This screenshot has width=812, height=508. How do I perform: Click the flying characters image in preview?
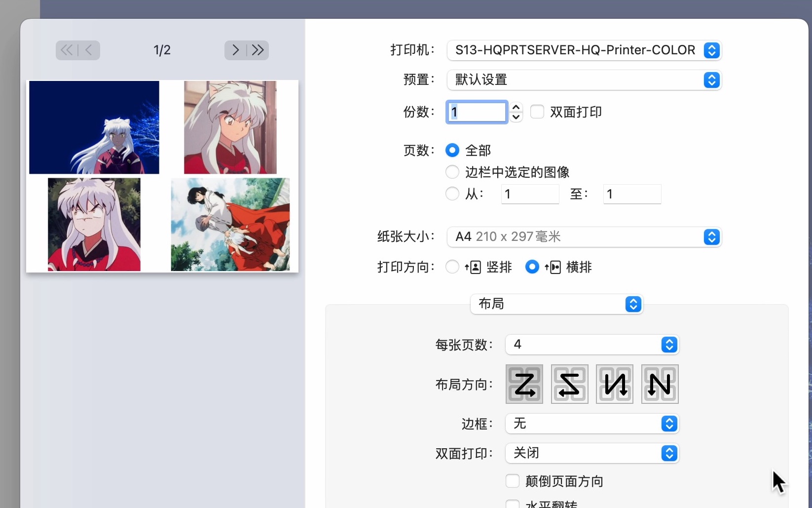pyautogui.click(x=230, y=225)
